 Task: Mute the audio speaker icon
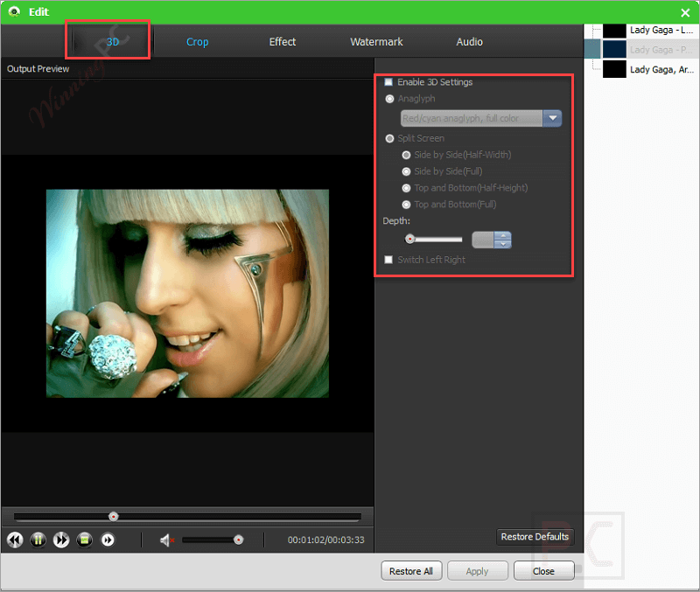coord(166,540)
